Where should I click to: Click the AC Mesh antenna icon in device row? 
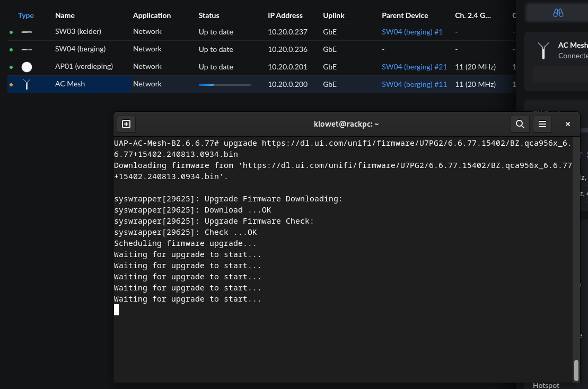pyautogui.click(x=27, y=84)
